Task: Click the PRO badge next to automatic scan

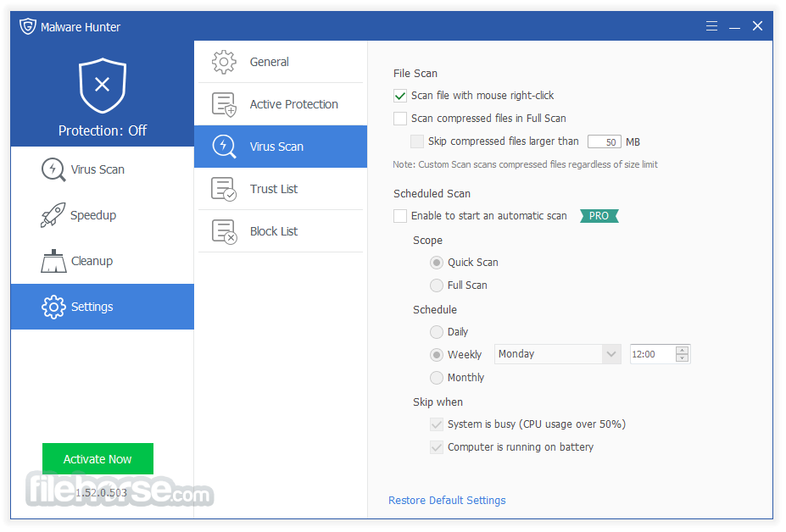Action: 599,216
